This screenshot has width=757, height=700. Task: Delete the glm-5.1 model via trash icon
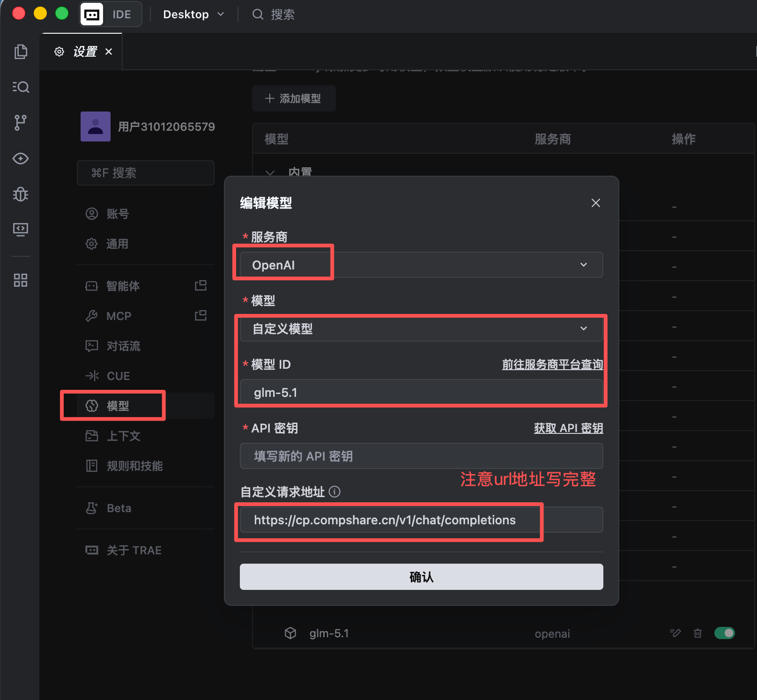click(x=698, y=633)
